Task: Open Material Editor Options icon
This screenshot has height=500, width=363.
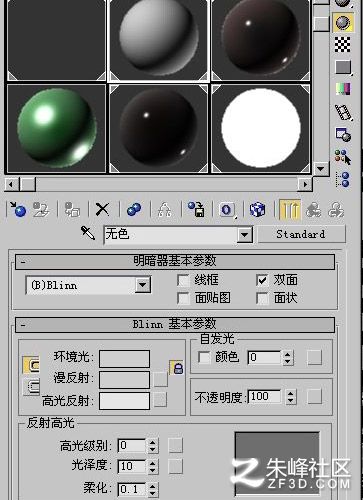Action: point(343,135)
